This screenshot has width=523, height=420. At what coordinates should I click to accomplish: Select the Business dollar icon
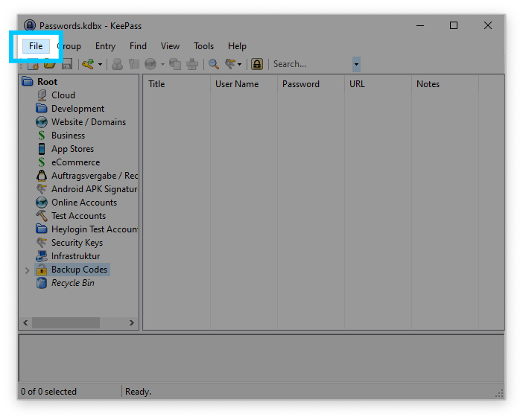point(42,136)
